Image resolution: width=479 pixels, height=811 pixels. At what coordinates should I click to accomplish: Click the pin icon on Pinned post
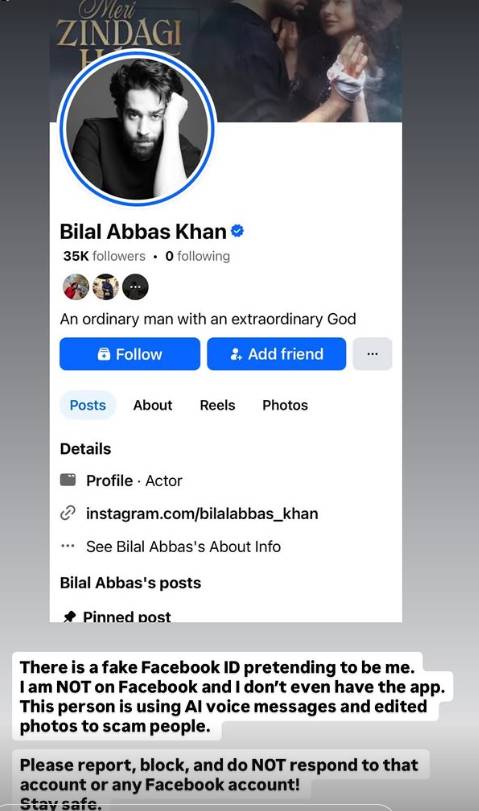tap(69, 617)
